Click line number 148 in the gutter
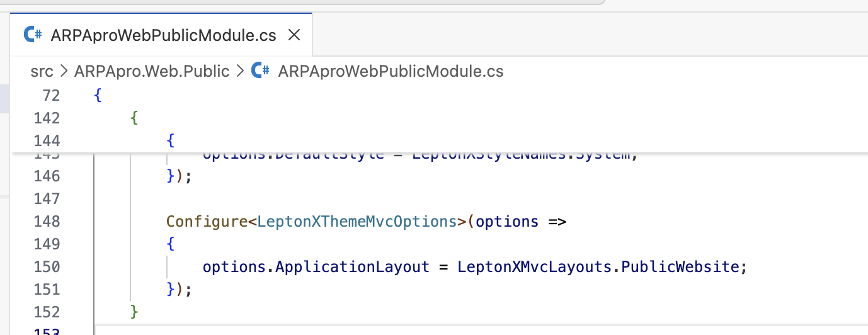Image resolution: width=868 pixels, height=335 pixels. coord(48,222)
